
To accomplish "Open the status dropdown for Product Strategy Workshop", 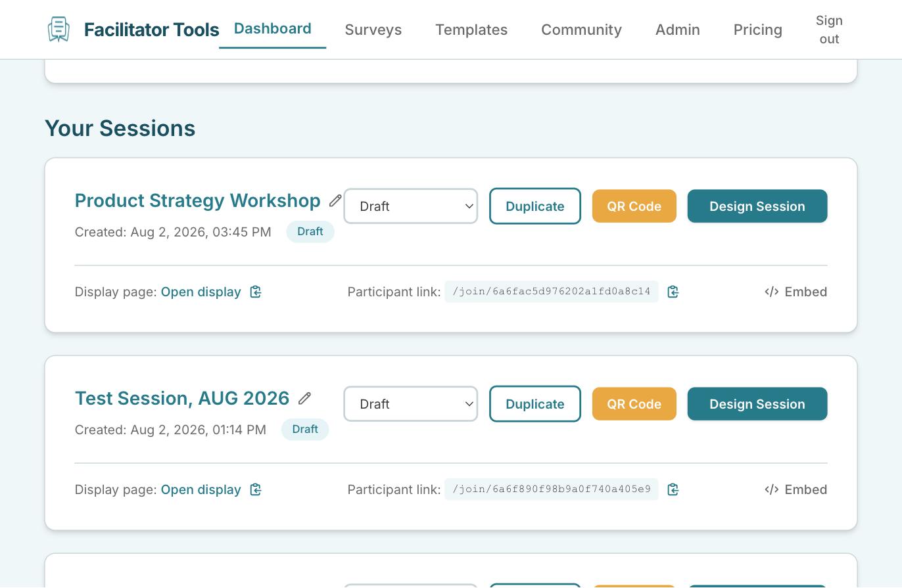I will tap(411, 206).
